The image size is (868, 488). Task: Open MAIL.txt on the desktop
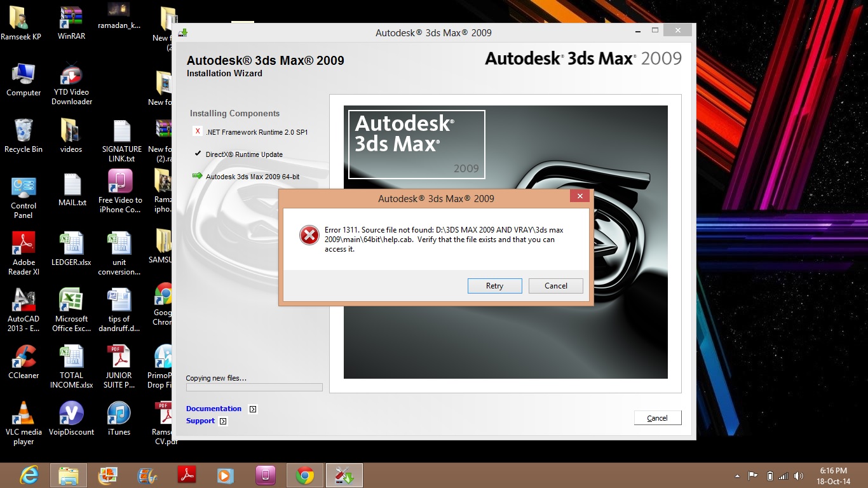[x=72, y=190]
